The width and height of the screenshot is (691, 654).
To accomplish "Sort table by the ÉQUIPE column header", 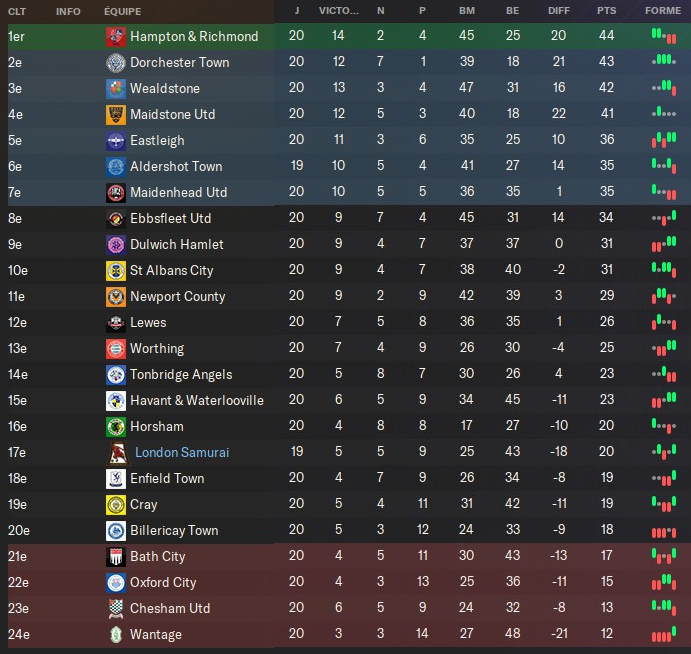I will coord(122,11).
